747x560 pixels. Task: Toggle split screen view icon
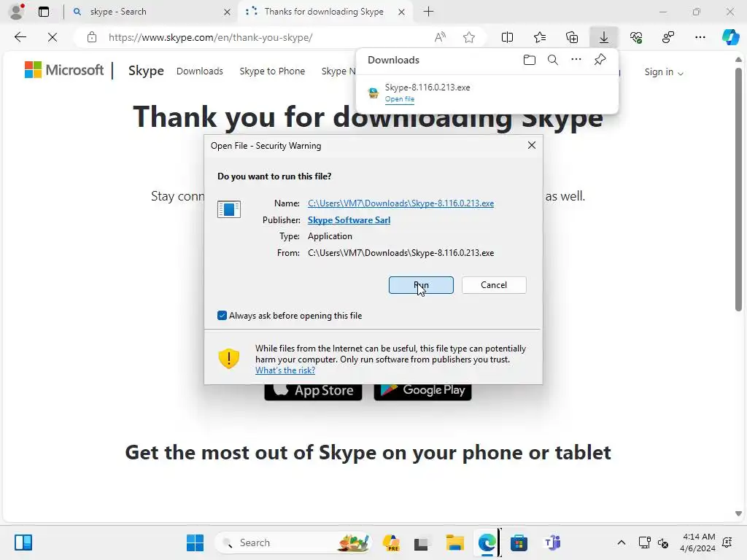(508, 37)
